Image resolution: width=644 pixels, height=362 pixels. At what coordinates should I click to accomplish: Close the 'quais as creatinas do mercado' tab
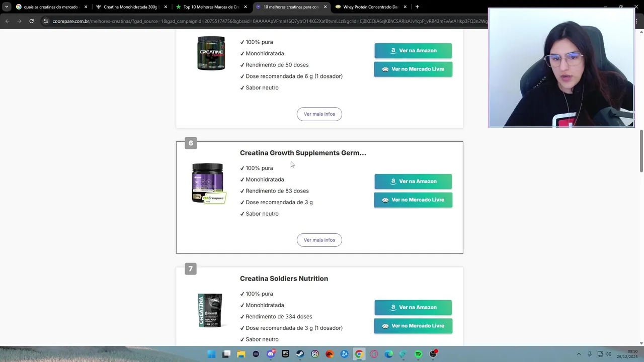(86, 7)
